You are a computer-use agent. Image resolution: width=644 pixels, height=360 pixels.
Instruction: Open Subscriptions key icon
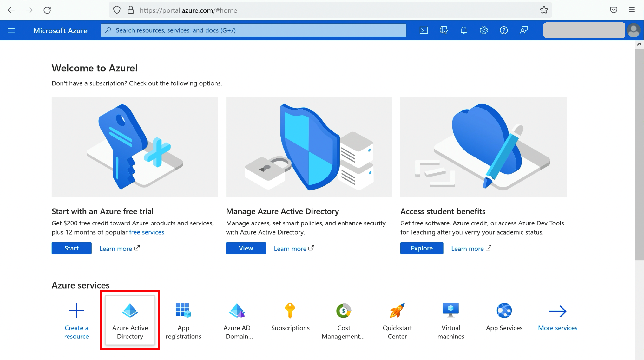click(x=290, y=310)
